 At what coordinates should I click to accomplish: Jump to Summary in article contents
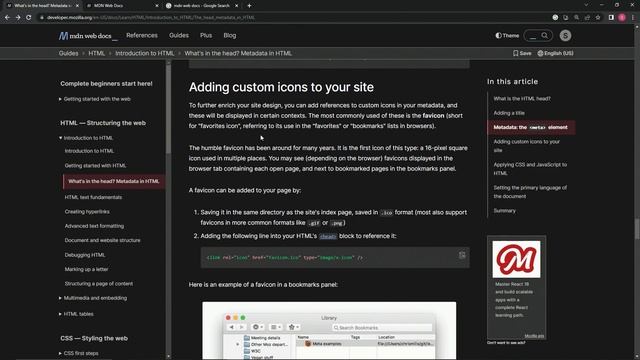click(x=504, y=211)
